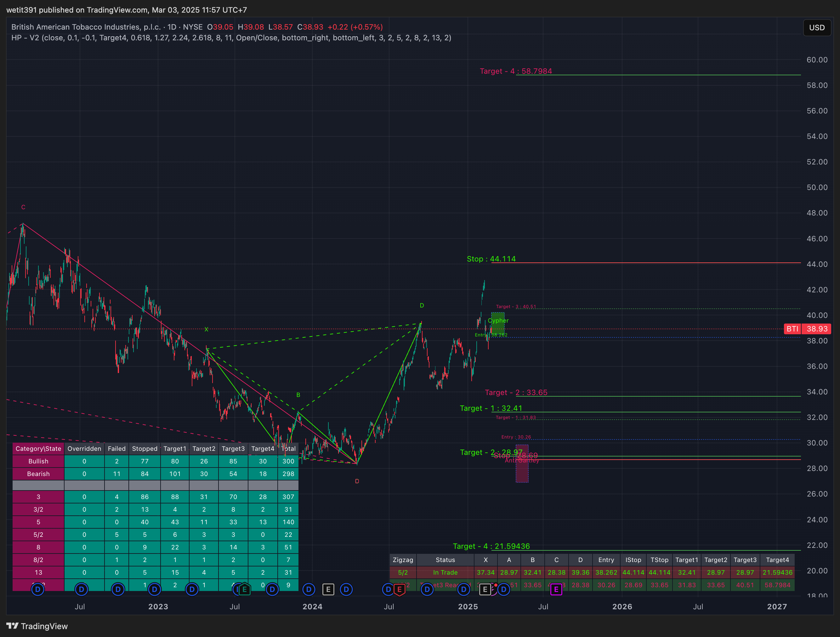Open the red earnings E marker near Jul 2024

(x=399, y=589)
